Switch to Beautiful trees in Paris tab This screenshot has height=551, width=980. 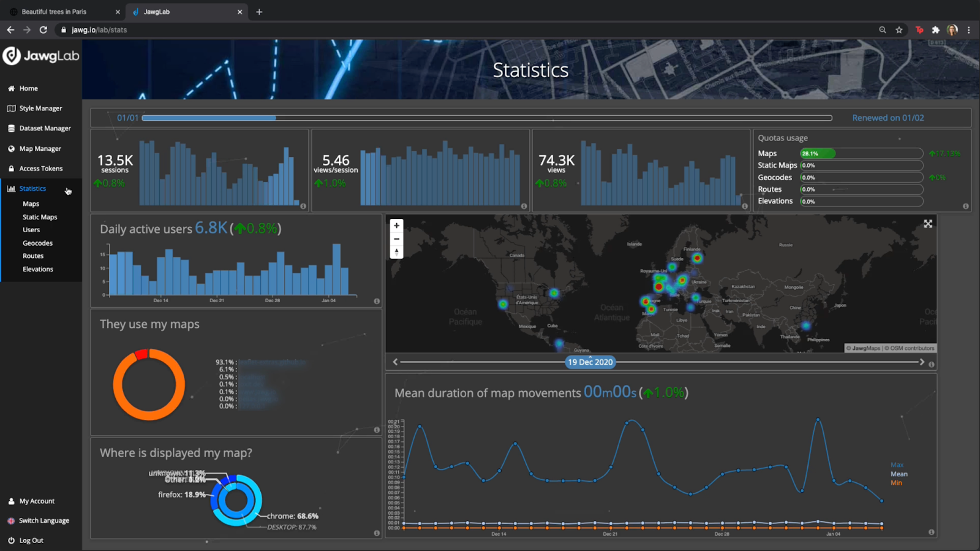click(x=54, y=12)
